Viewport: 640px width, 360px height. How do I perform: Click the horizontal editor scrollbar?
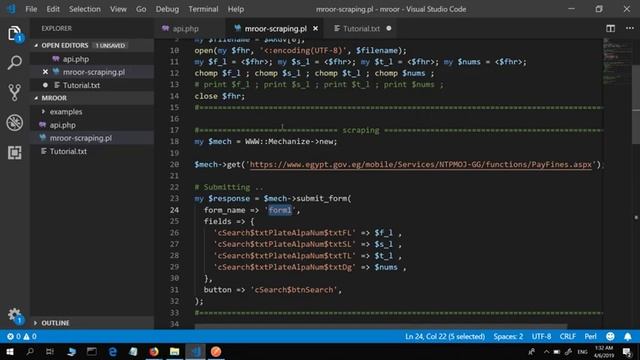tap(380, 327)
